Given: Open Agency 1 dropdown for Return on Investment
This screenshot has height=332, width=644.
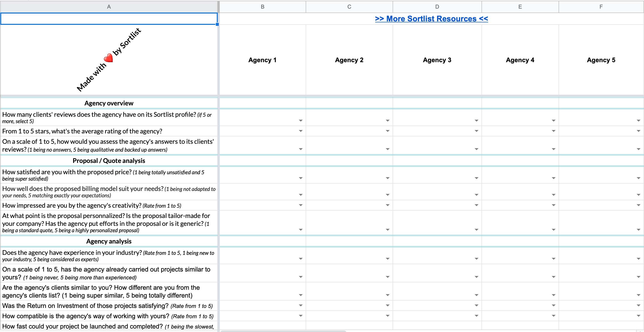Looking at the screenshot, I should coord(301,305).
